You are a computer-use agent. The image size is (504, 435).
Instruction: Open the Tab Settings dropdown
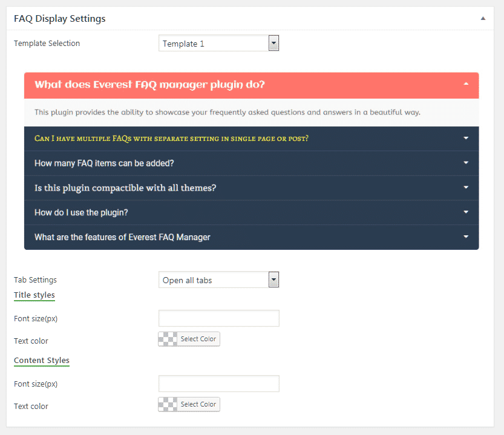[218, 280]
